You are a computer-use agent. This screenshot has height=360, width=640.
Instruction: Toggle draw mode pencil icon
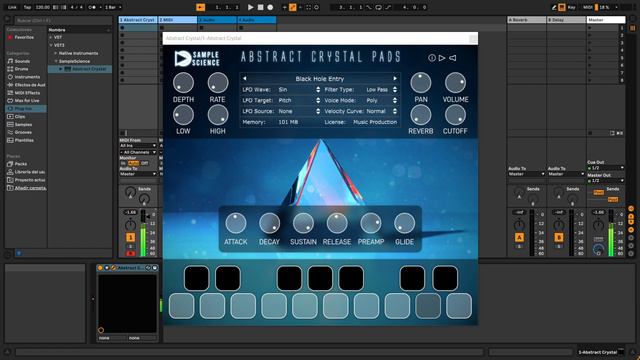pos(554,7)
